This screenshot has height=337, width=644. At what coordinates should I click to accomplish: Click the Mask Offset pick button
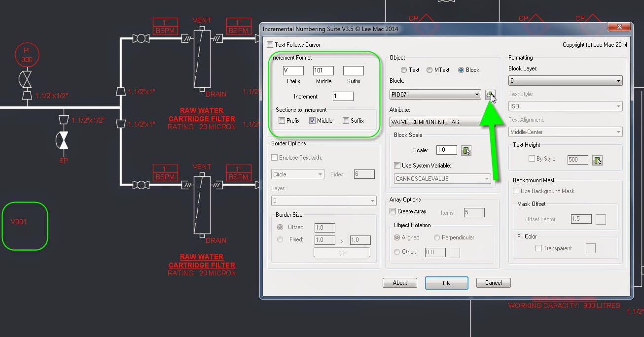click(x=601, y=219)
